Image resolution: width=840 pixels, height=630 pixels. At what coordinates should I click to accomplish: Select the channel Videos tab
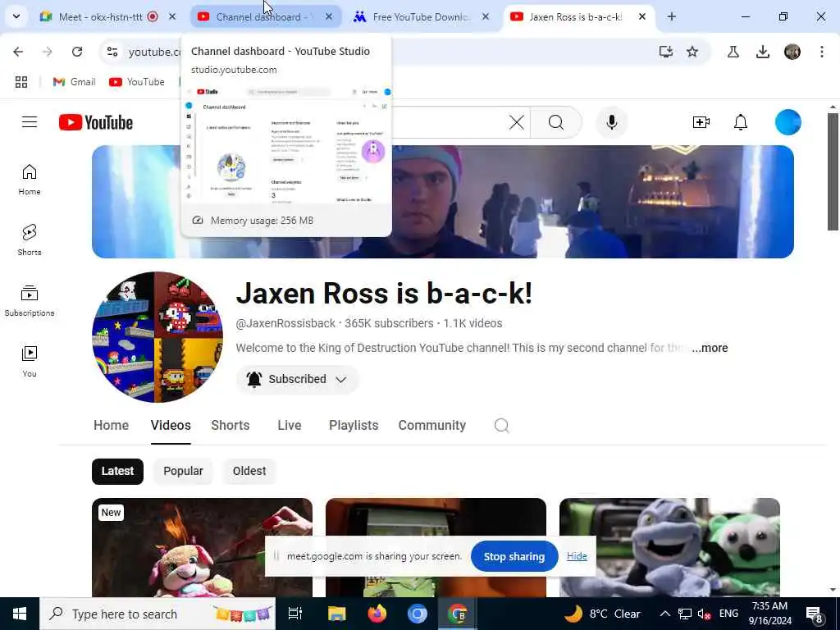[x=171, y=426]
